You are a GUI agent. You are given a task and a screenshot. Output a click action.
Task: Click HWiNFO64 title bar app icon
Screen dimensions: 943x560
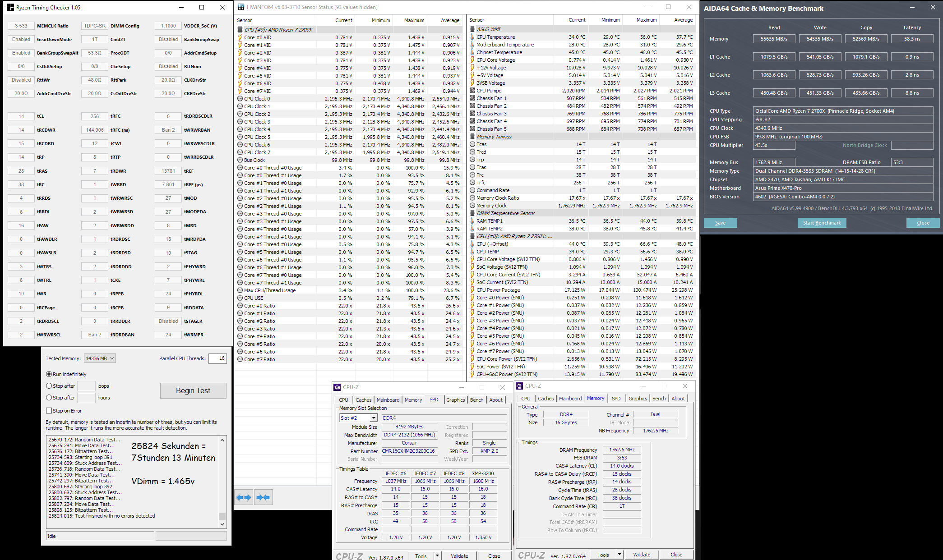click(x=241, y=7)
